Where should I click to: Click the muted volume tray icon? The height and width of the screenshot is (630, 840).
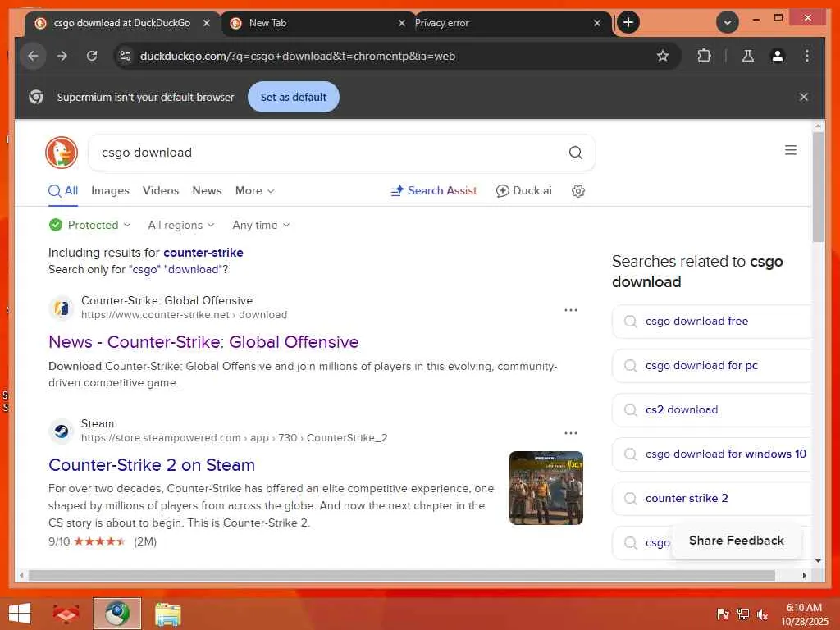click(763, 614)
